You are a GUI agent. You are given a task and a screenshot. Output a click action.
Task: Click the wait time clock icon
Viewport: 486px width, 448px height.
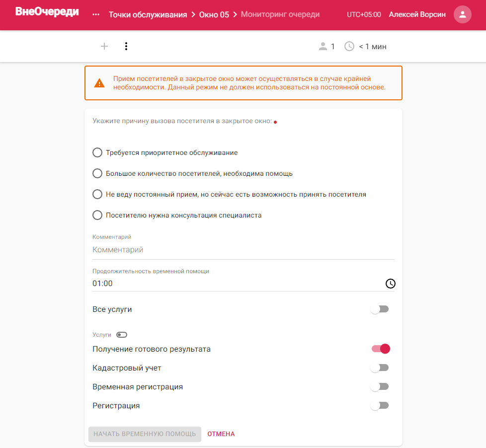coord(349,47)
